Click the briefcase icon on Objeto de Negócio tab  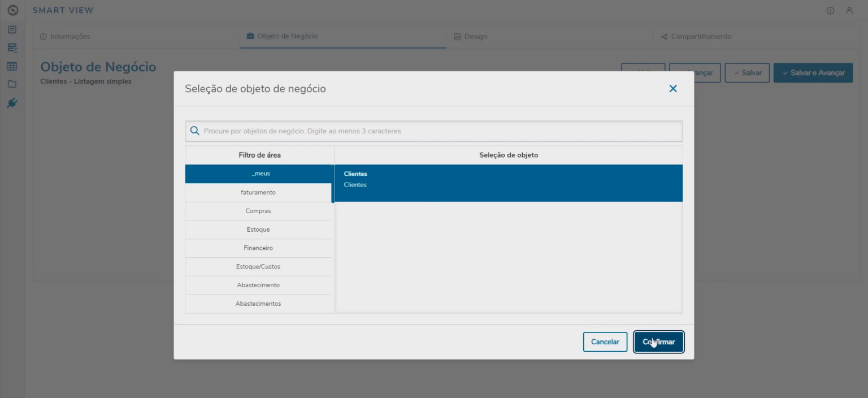tap(249, 36)
